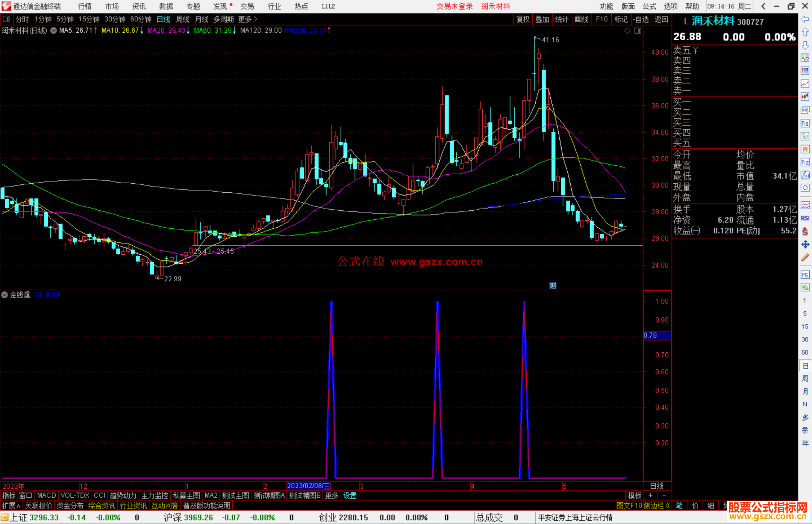Expand the 扩展 bottom panel

pos(11,506)
